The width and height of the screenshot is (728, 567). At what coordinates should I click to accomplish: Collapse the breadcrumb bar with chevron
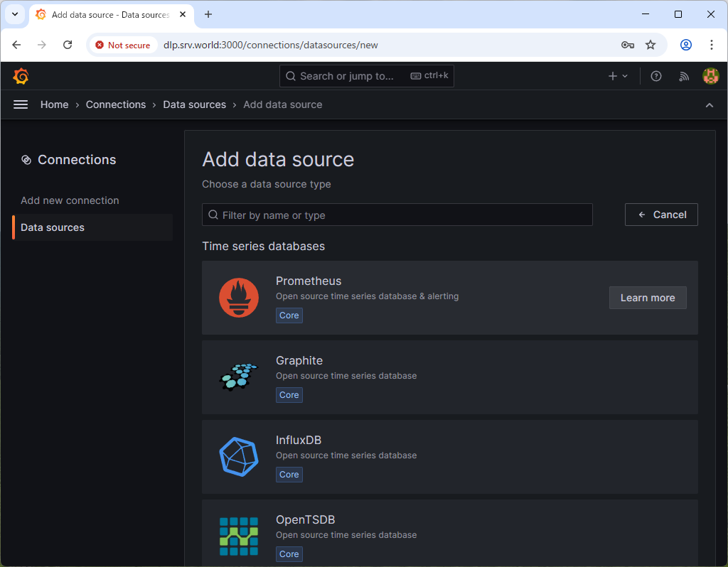click(x=710, y=105)
